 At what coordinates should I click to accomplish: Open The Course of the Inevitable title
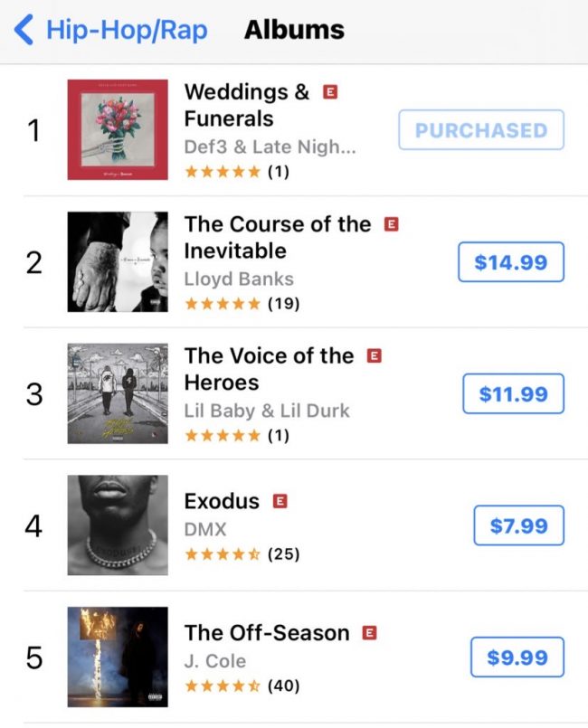click(x=277, y=237)
